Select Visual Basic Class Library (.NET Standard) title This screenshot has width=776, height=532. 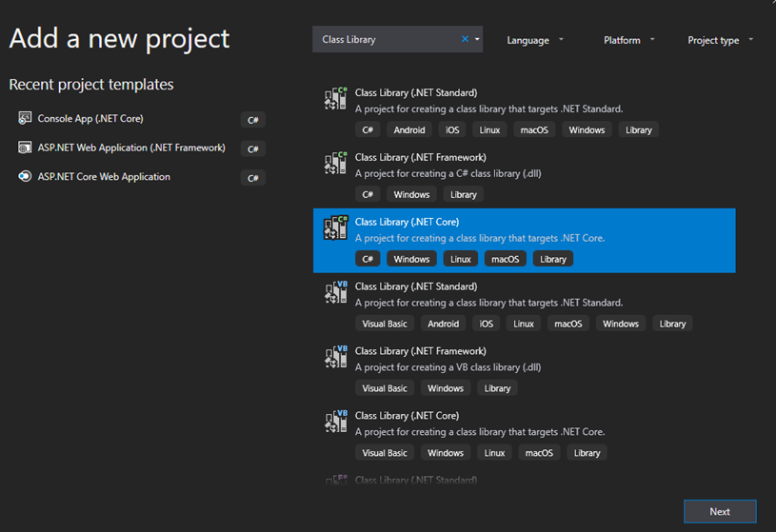(x=416, y=286)
